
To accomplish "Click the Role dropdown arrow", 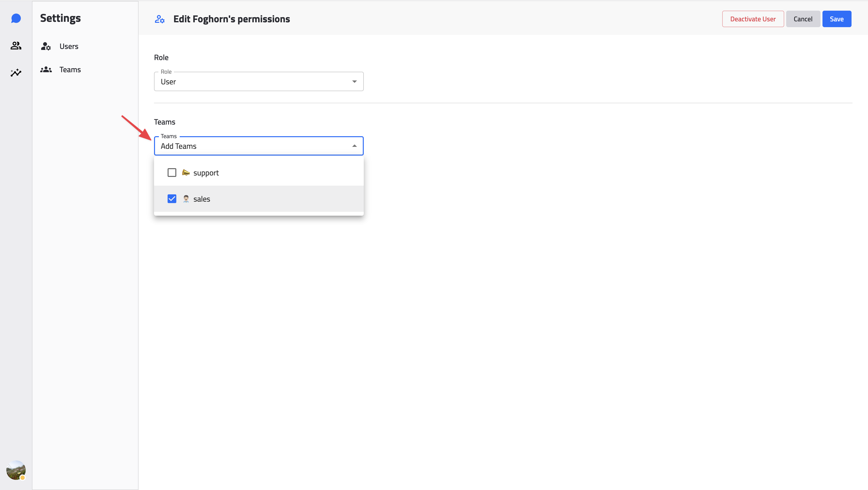I will (354, 82).
